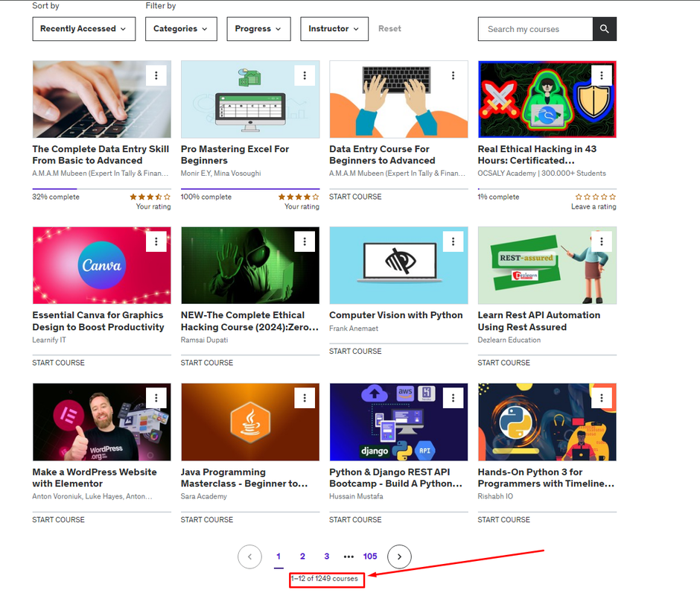Open options menu for Pro Mastering Excel For Beginners

[x=305, y=75]
